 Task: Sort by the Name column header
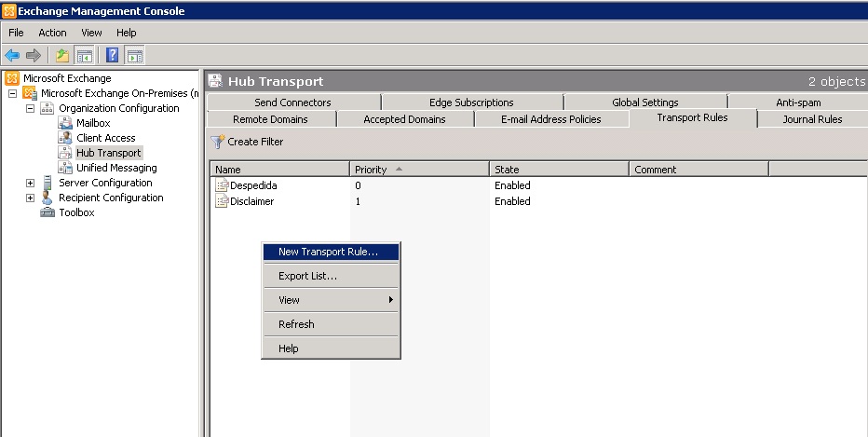(280, 170)
